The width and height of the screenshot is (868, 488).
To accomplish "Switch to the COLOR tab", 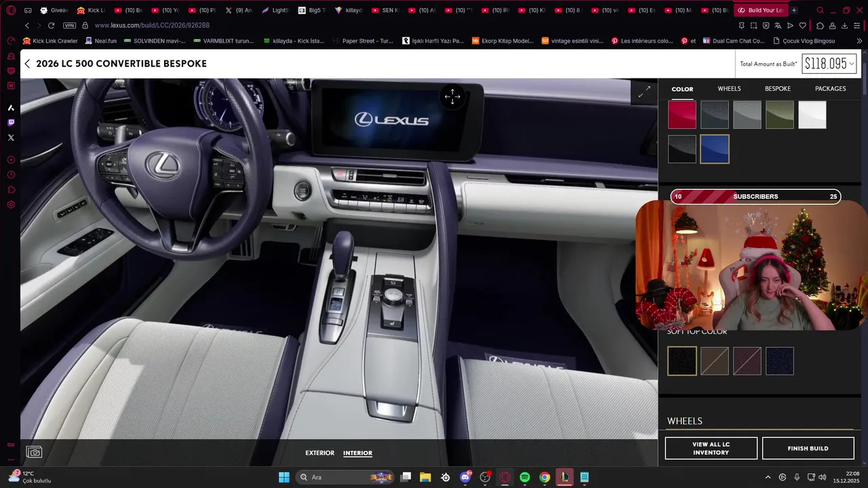I will point(682,89).
